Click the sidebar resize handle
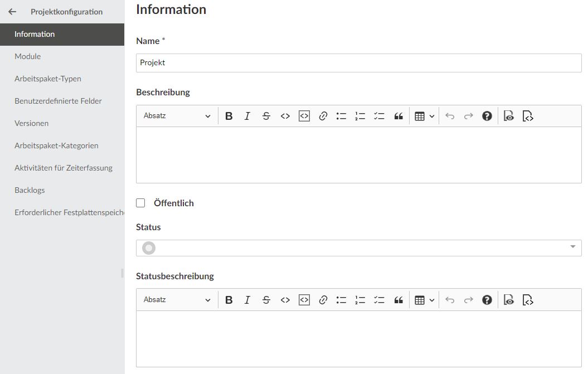The image size is (588, 374). (x=122, y=273)
